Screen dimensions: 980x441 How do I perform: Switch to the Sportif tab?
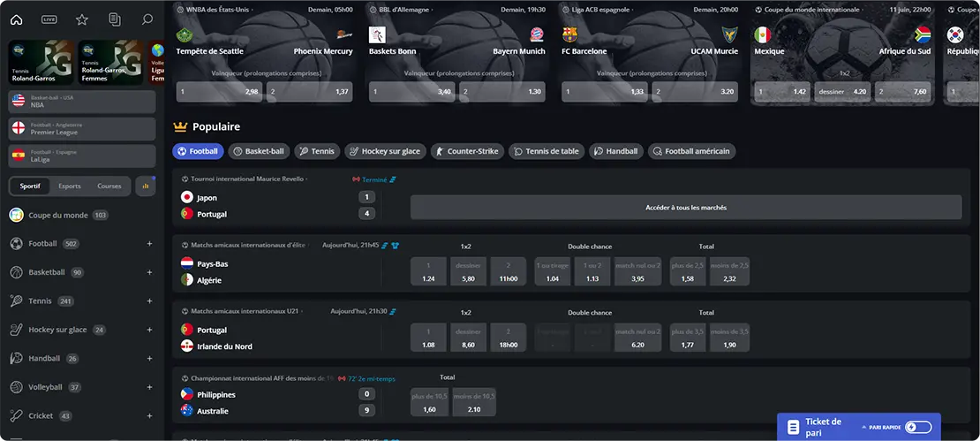pyautogui.click(x=30, y=186)
